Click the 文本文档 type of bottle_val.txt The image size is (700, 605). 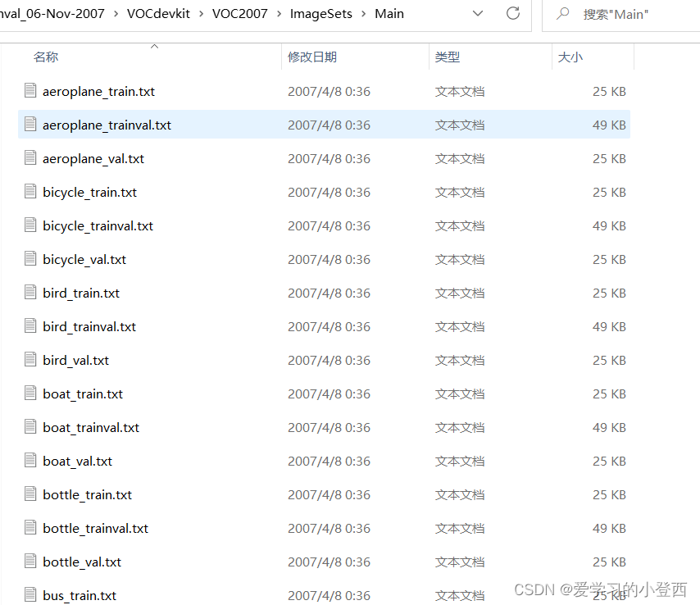pyautogui.click(x=460, y=562)
